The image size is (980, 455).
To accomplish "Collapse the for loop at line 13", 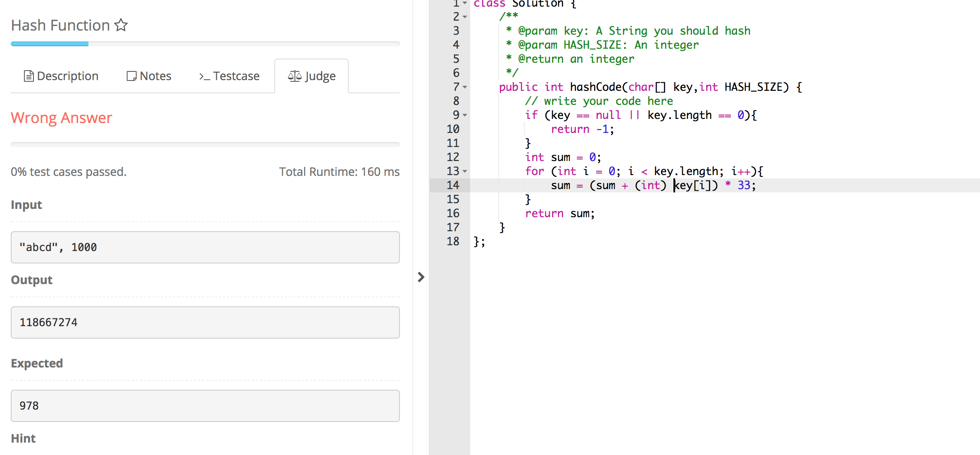I will [x=464, y=172].
